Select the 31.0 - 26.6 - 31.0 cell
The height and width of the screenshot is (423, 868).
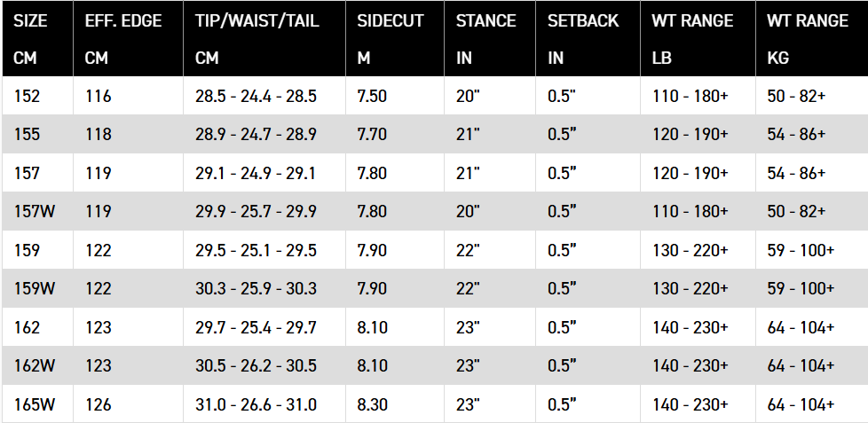coord(256,405)
